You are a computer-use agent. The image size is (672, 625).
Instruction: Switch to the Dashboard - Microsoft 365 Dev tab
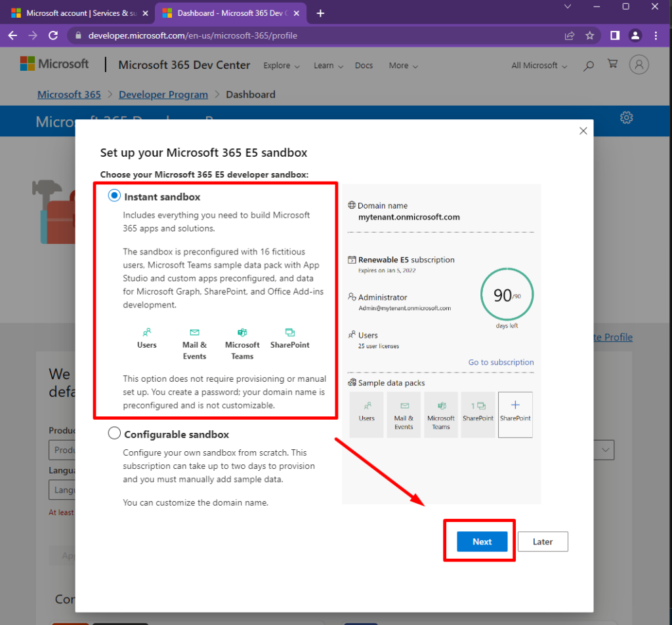pyautogui.click(x=230, y=13)
